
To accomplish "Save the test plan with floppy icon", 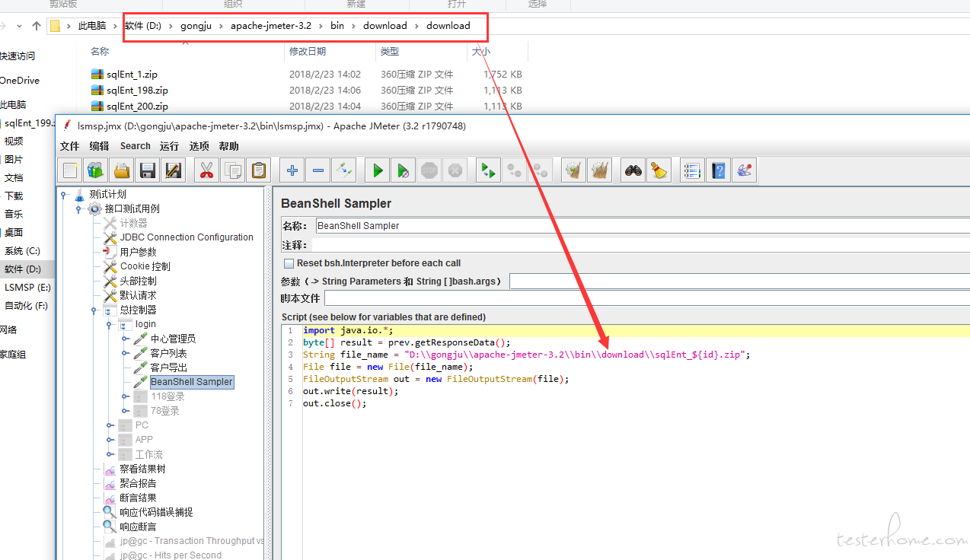I will (x=148, y=170).
